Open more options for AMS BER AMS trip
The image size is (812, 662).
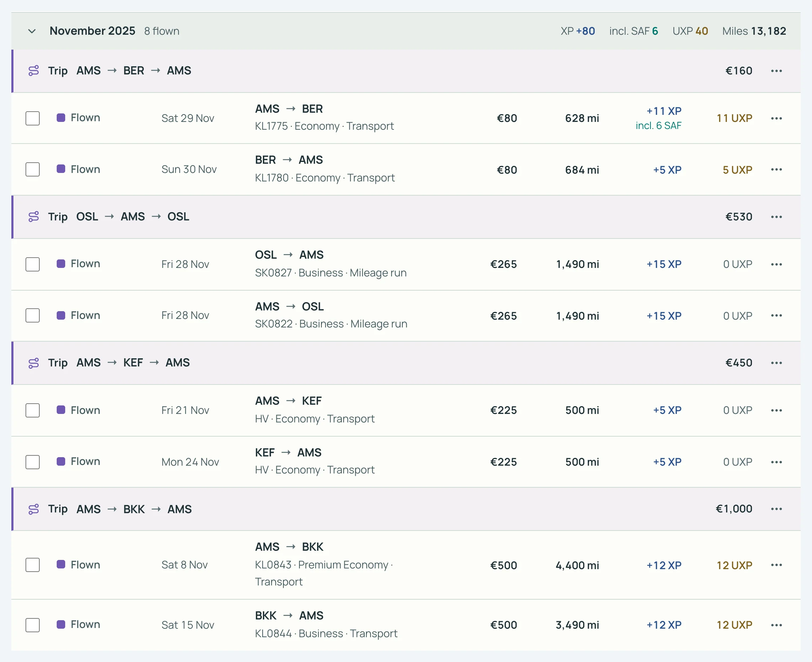(776, 71)
